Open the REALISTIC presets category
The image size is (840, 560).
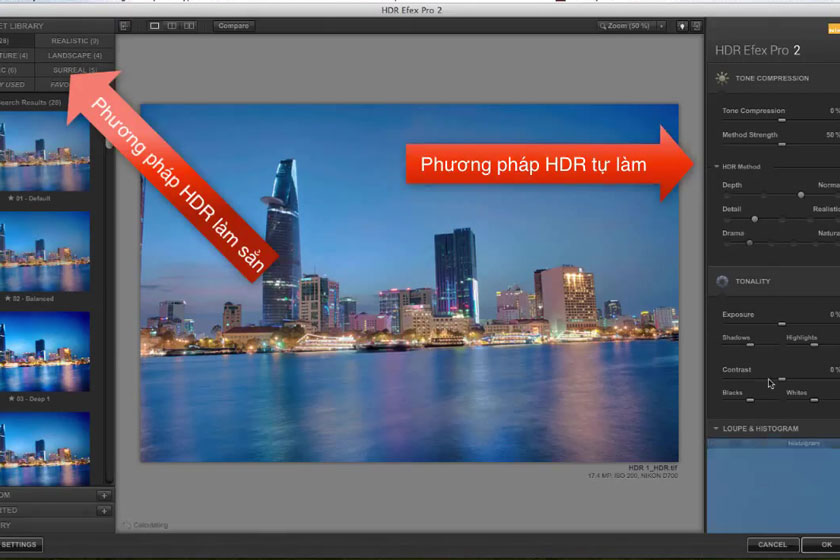pyautogui.click(x=75, y=41)
